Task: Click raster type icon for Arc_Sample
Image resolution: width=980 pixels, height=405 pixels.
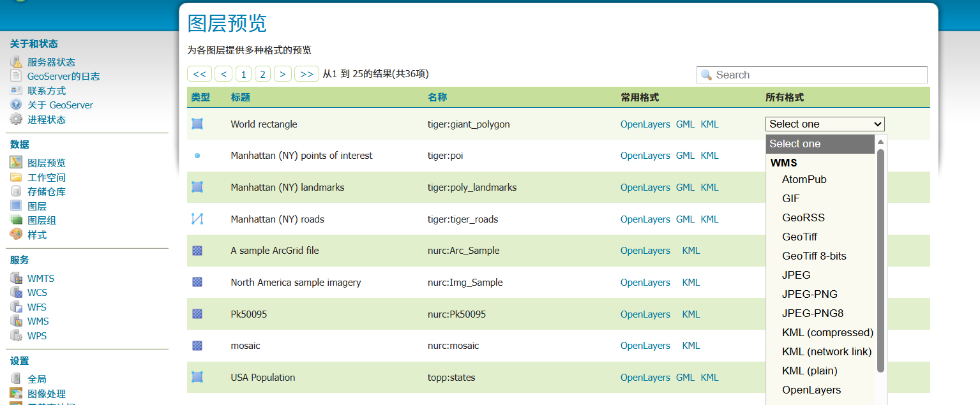Action: point(197,251)
